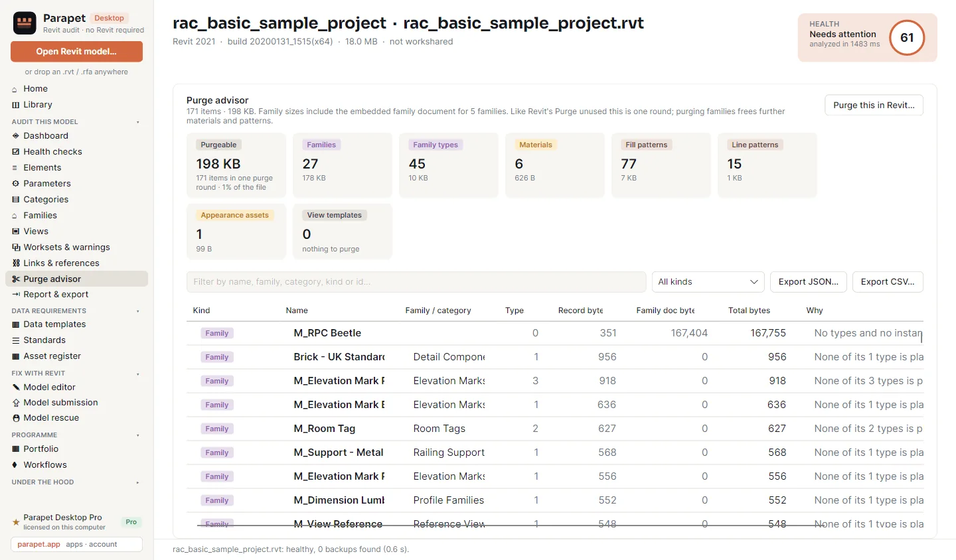Open the All kinds filter dropdown
The width and height of the screenshot is (956, 560).
708,282
